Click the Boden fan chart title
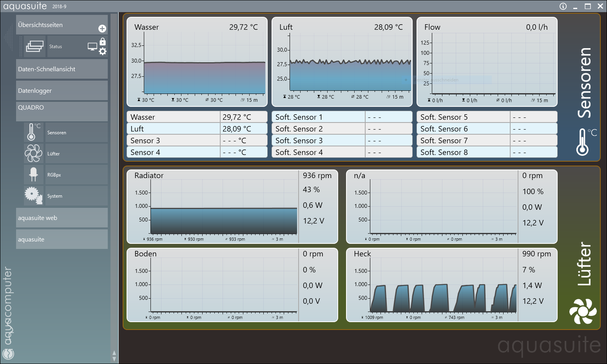Viewport: 607px width, 364px height. coord(145,254)
